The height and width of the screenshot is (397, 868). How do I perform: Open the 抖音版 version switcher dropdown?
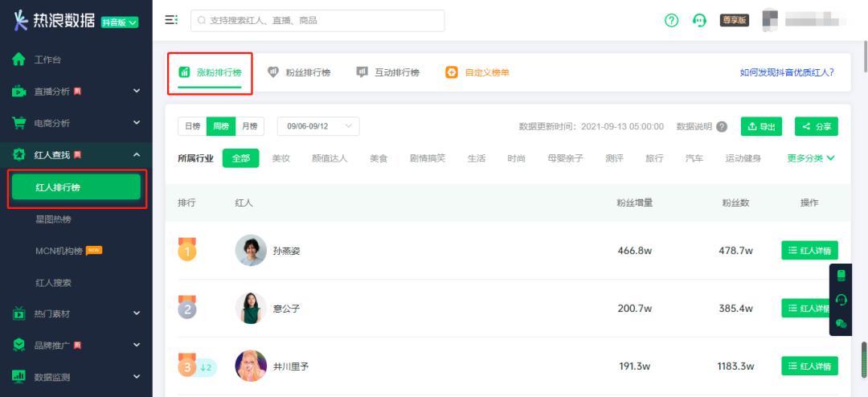(120, 23)
